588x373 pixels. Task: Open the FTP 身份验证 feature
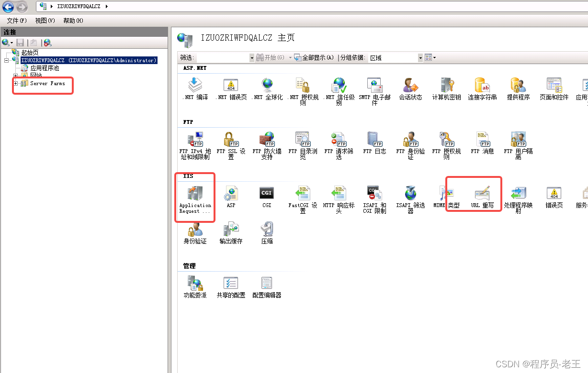(x=410, y=145)
